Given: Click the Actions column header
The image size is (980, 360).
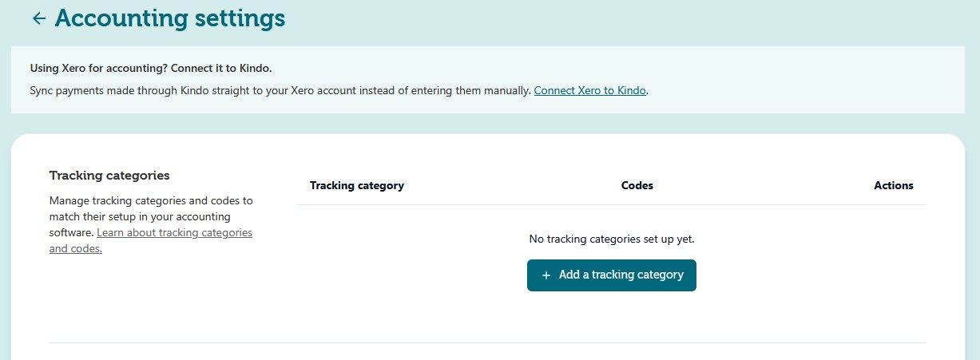Looking at the screenshot, I should pos(893,186).
